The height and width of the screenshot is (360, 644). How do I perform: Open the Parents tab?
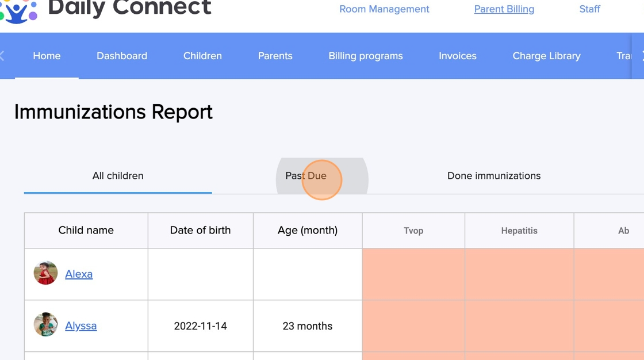275,56
